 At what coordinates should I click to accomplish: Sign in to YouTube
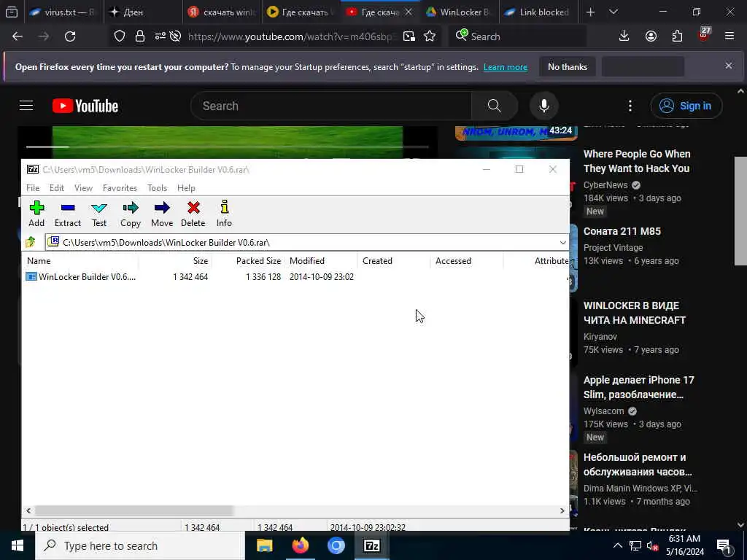(x=686, y=106)
